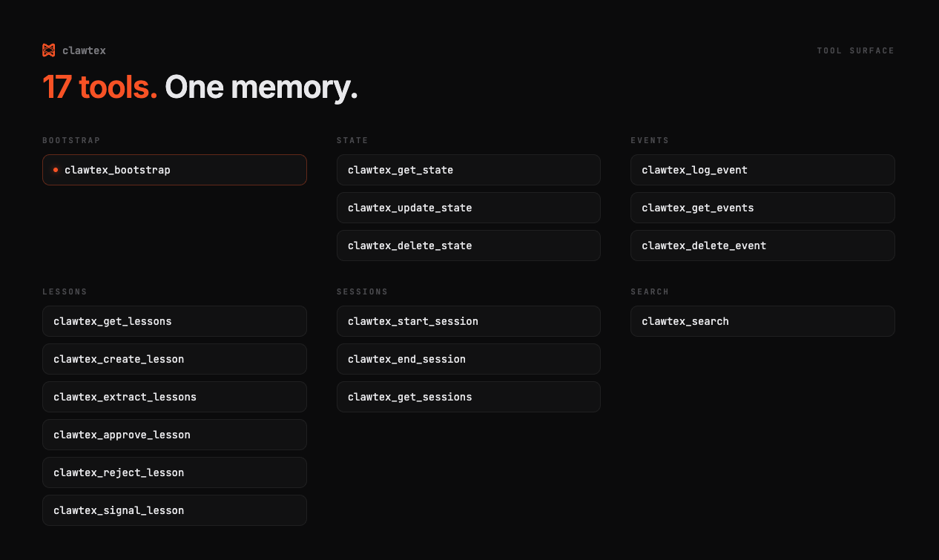Click clawtex_extract_lessons tool
This screenshot has width=939, height=560.
coord(174,397)
